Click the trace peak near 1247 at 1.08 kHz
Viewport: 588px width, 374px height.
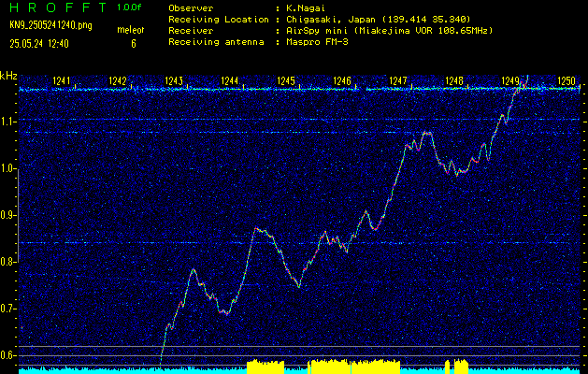coord(427,133)
